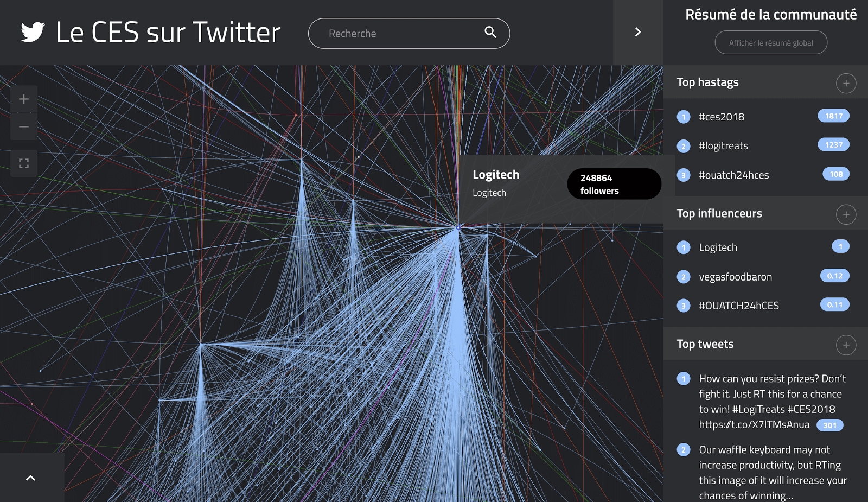Click rank 3 circle beside #ouatch24hces
Viewport: 868px width, 502px height.
pos(684,175)
